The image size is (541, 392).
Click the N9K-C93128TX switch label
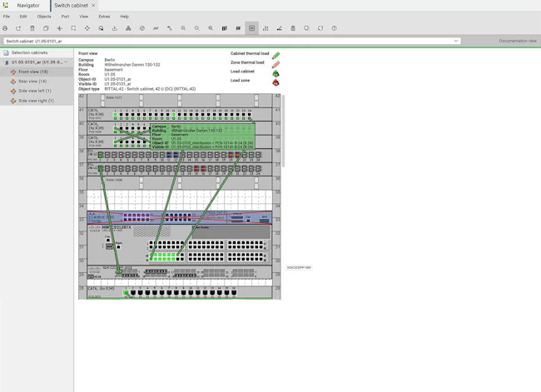tap(117, 227)
